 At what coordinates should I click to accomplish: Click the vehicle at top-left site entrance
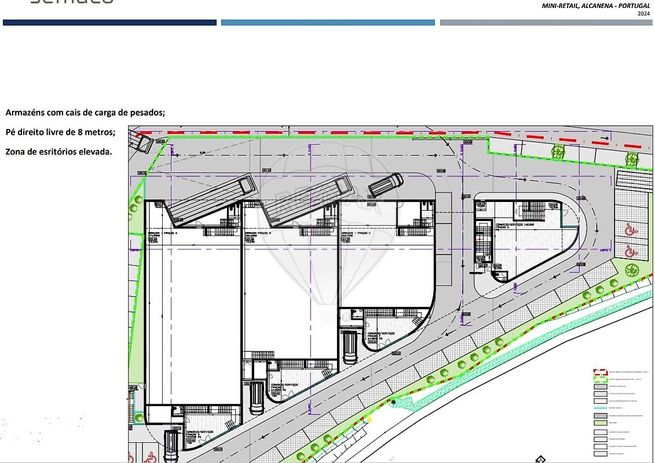point(141,142)
